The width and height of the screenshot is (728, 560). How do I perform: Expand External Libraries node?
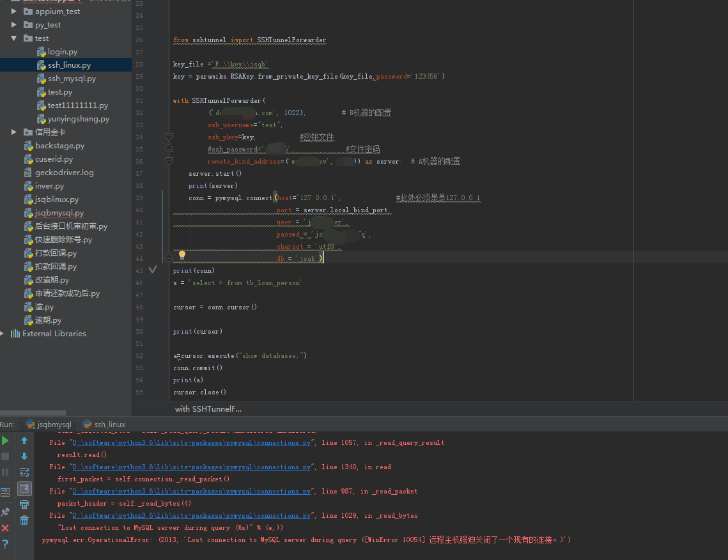(x=2, y=334)
